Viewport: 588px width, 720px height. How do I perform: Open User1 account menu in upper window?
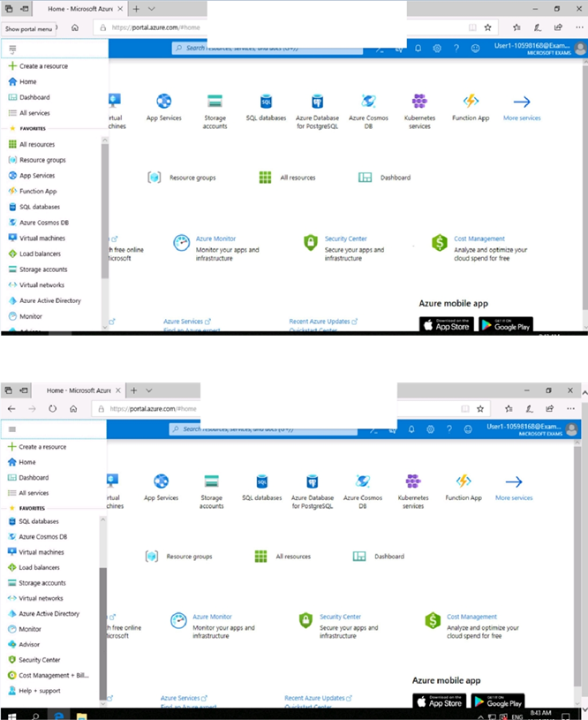click(539, 49)
